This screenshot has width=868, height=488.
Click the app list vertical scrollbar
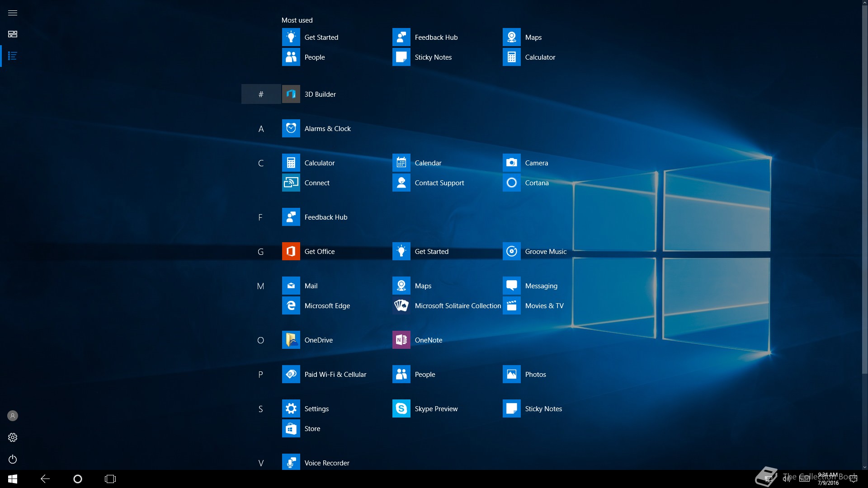point(865,189)
